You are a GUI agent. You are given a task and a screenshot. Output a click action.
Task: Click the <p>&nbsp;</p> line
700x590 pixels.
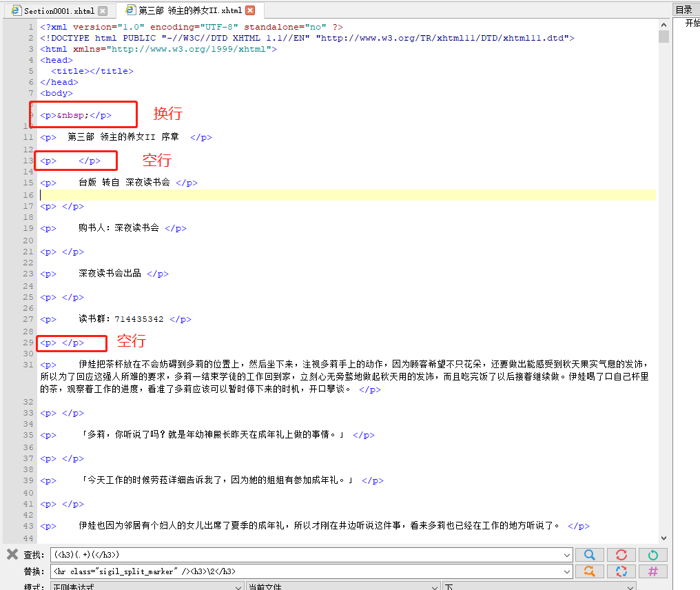tap(76, 115)
